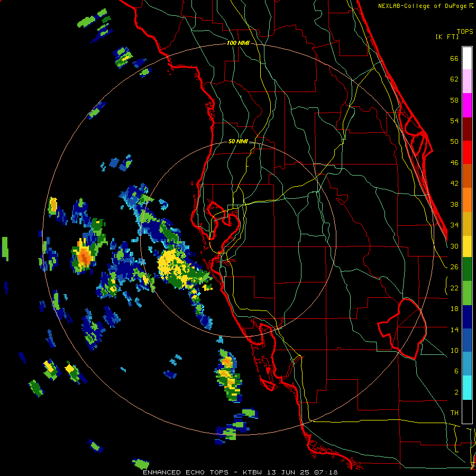Pick the cyan legend swatch
The height and width of the screenshot is (476, 476).
(467, 388)
